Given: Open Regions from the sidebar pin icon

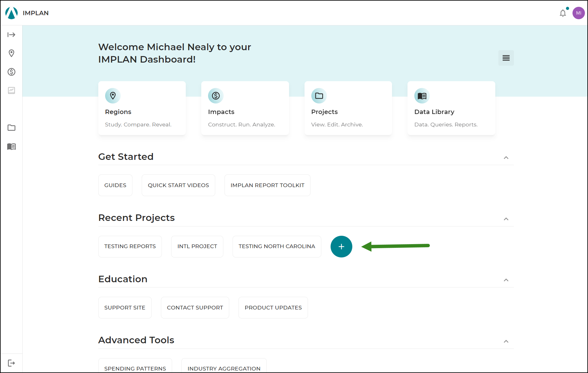Looking at the screenshot, I should pos(11,53).
